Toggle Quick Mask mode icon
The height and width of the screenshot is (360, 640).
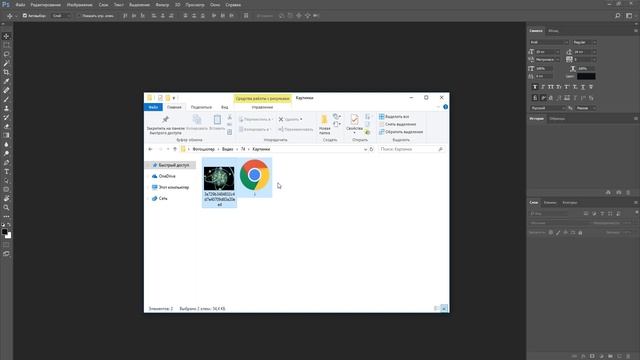point(6,245)
